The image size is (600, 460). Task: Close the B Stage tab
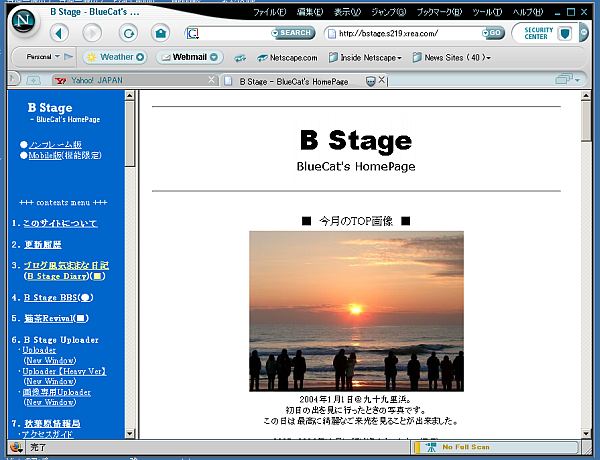tap(382, 80)
